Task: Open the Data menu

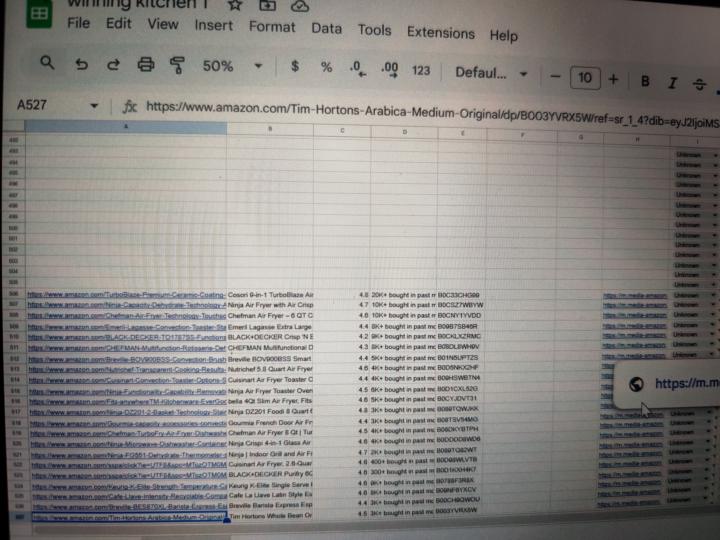Action: click(326, 28)
